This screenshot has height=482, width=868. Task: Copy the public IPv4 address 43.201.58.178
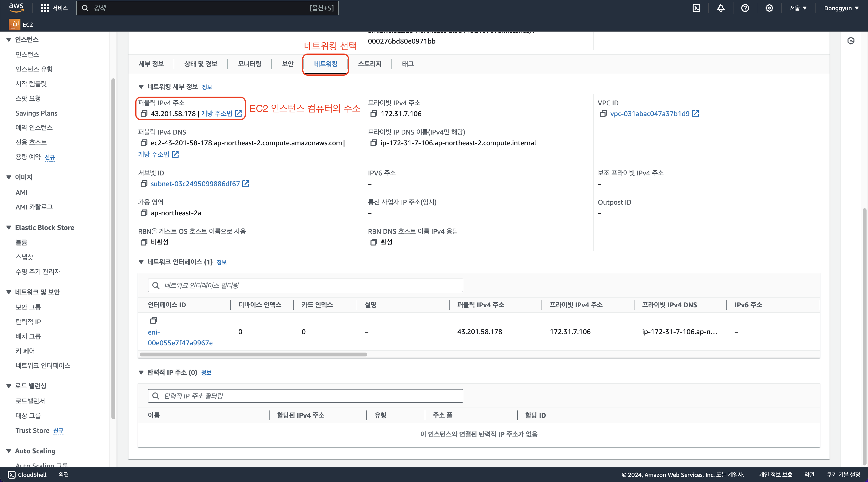144,114
